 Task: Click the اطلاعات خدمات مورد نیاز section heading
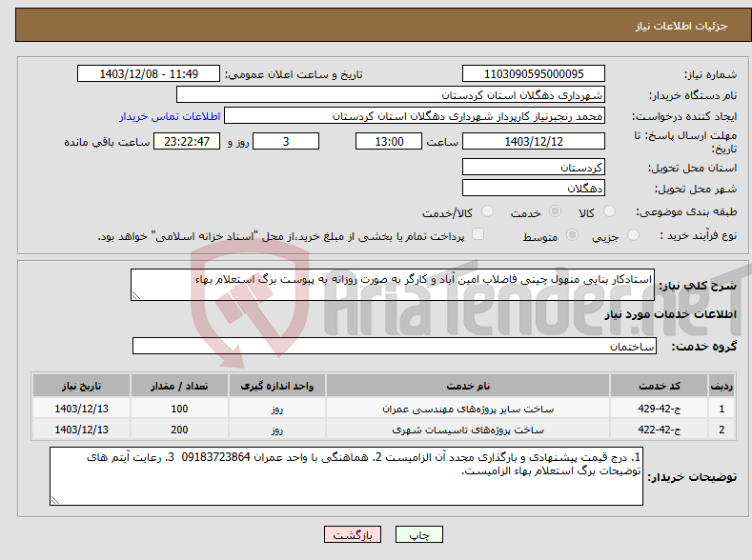pos(670,314)
